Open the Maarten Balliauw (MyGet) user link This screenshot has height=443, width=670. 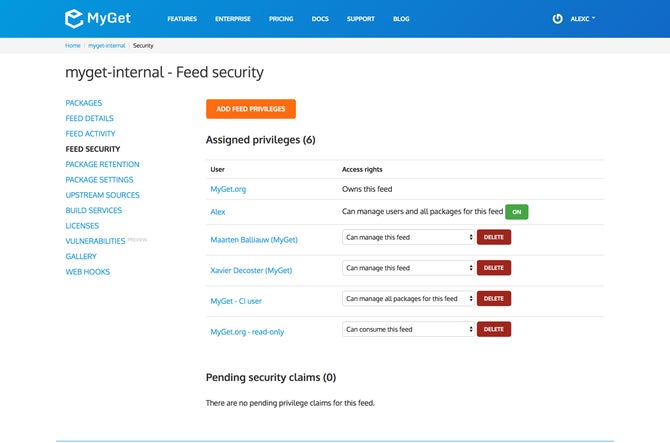pyautogui.click(x=254, y=240)
